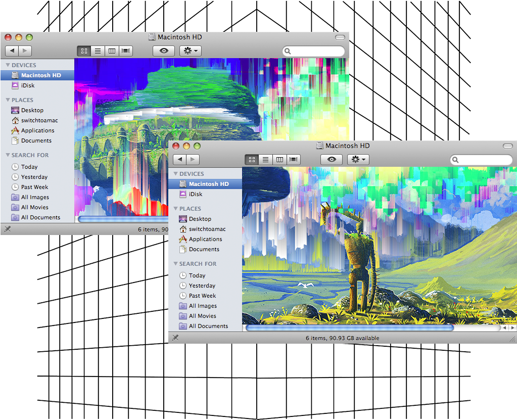Select Today search in front window
The width and height of the screenshot is (517, 420).
point(197,275)
